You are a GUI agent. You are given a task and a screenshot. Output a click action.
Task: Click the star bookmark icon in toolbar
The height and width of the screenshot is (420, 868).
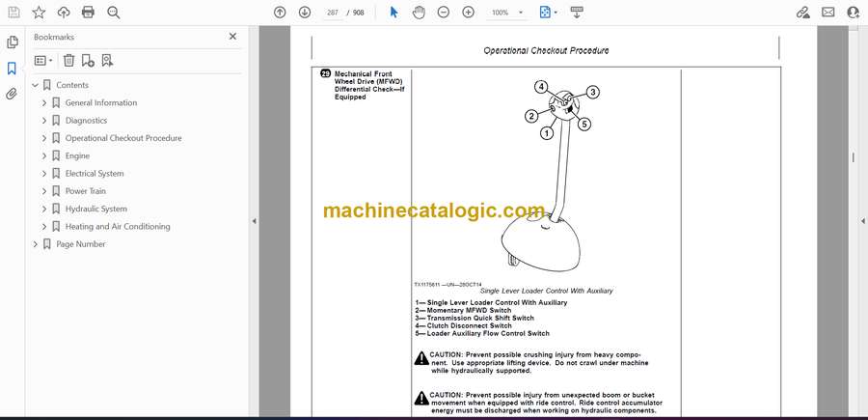tap(39, 13)
